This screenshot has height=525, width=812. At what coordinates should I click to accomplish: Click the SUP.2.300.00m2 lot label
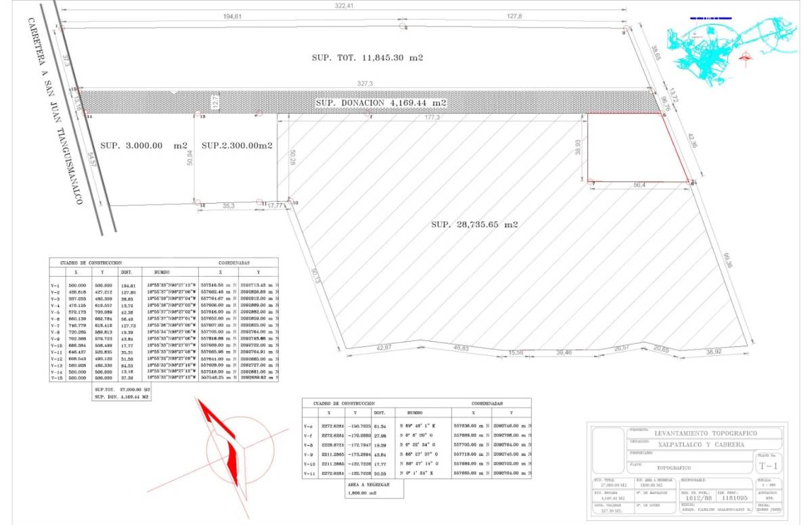point(237,145)
